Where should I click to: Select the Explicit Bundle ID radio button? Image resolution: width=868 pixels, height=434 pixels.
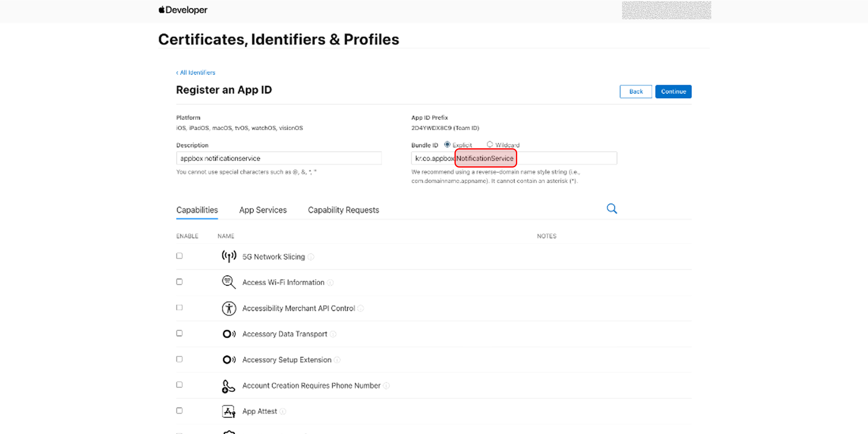tap(447, 145)
